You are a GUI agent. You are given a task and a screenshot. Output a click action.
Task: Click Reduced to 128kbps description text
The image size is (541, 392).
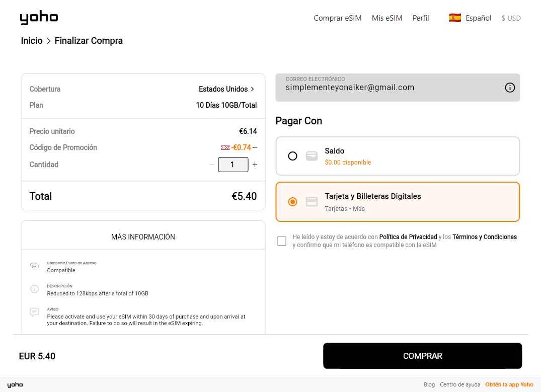click(98, 293)
